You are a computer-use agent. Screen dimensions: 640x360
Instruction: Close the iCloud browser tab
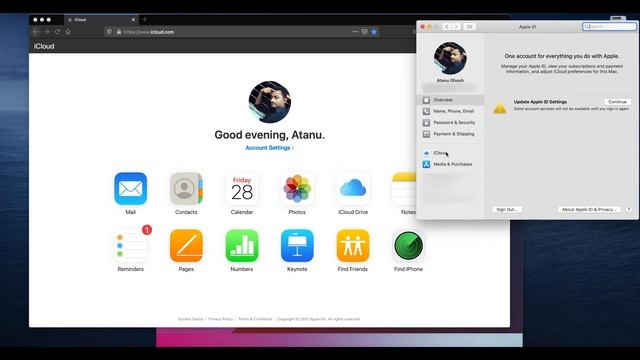(x=133, y=20)
